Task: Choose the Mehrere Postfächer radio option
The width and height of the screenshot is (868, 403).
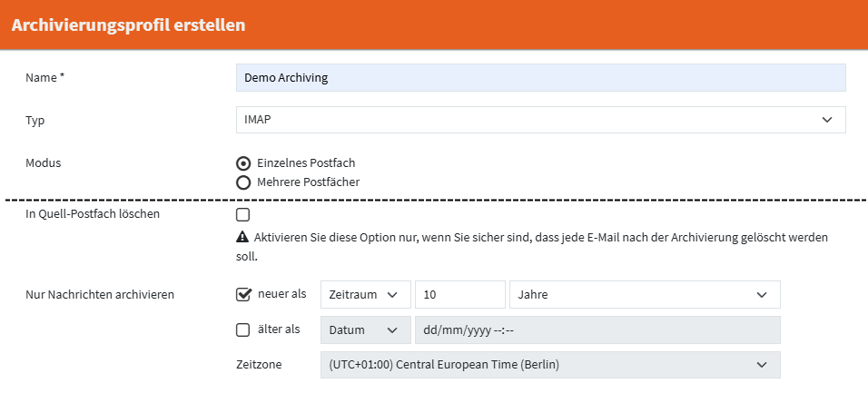Action: click(243, 182)
